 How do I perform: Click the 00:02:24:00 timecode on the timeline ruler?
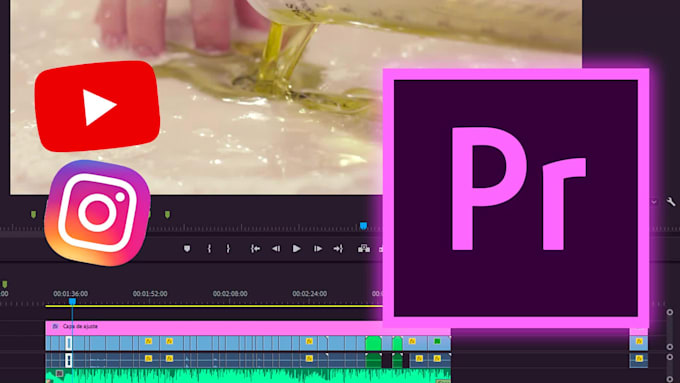[310, 294]
